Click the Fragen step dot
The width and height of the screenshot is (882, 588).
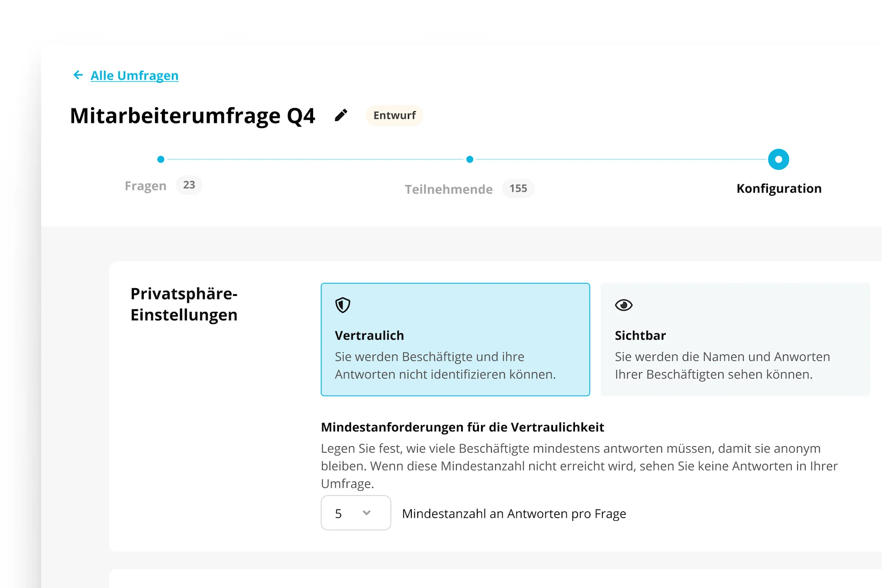pyautogui.click(x=161, y=159)
